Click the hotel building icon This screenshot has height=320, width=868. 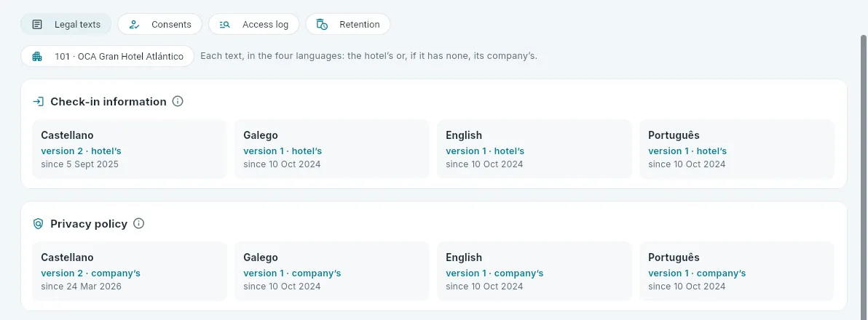tap(37, 57)
